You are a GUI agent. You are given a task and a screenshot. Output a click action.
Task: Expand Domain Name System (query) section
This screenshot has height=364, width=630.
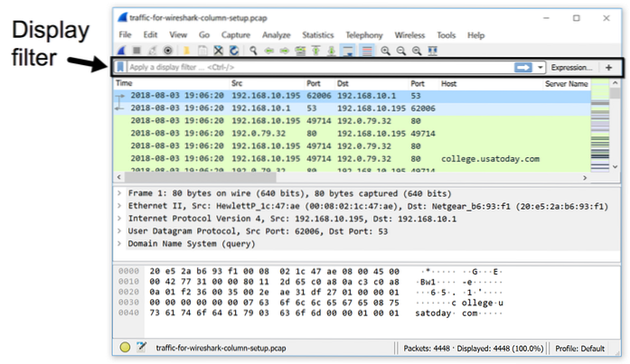[120, 244]
